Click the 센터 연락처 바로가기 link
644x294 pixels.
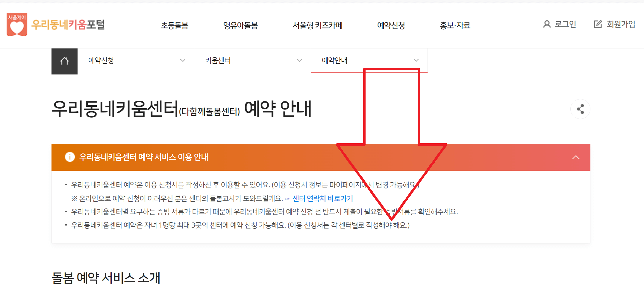pyautogui.click(x=323, y=198)
